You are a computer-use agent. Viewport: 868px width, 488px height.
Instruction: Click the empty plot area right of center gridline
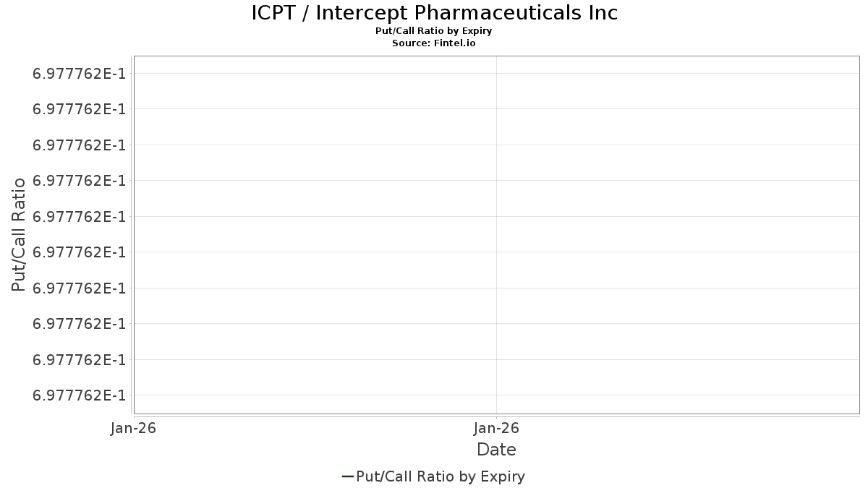[x=678, y=234]
